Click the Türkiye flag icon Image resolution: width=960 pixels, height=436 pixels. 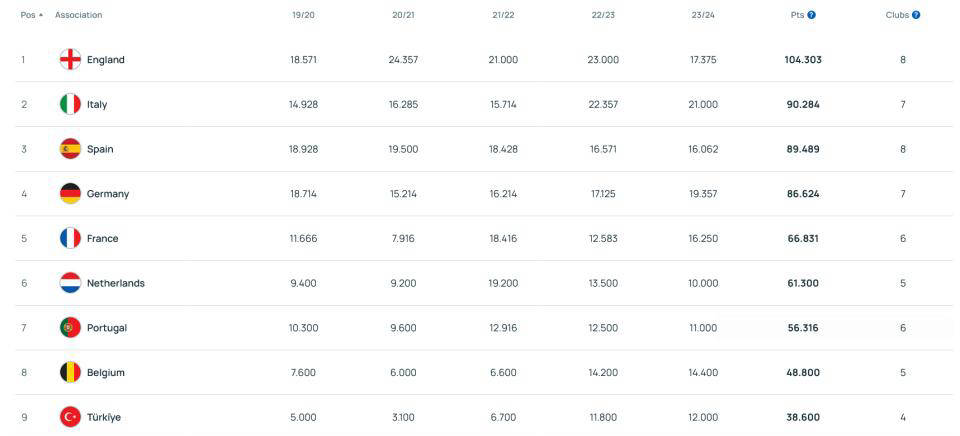pyautogui.click(x=70, y=417)
